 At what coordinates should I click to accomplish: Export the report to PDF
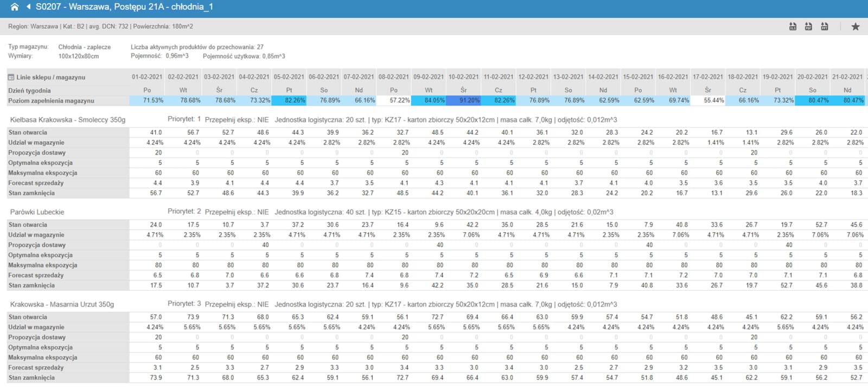(x=808, y=27)
